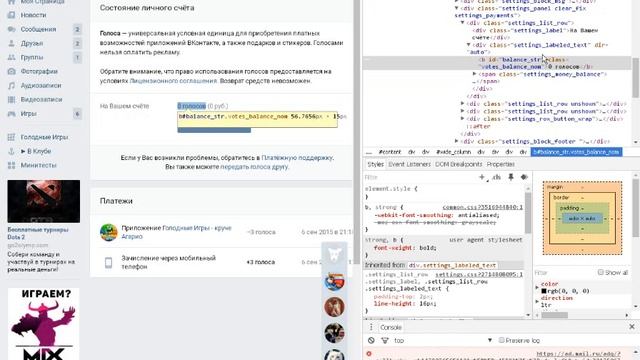Viewport: 640px width, 360px height.
Task: Click the inherited div.settings_labeled_text selector
Action: (452, 265)
